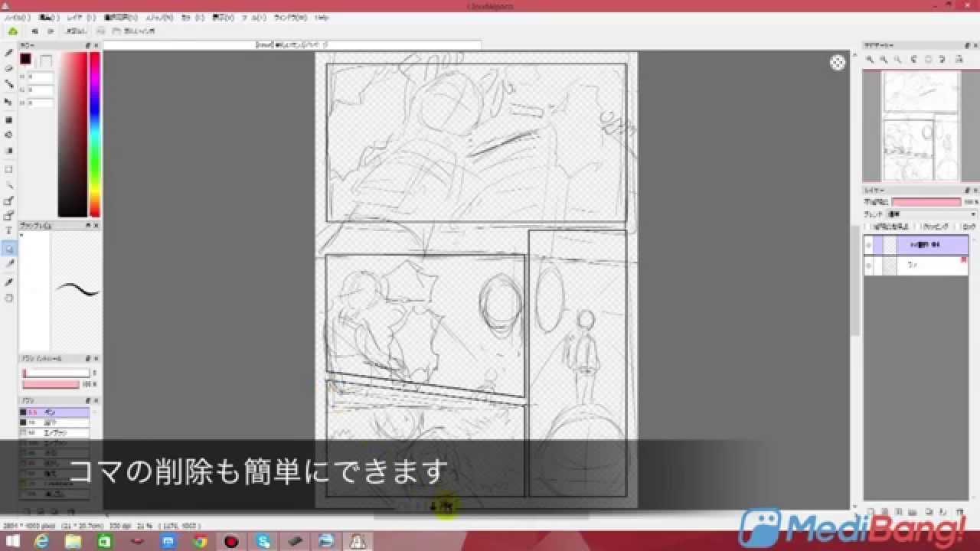The image size is (980, 551).
Task: Select the Select Eraser tool
Action: coord(9,216)
